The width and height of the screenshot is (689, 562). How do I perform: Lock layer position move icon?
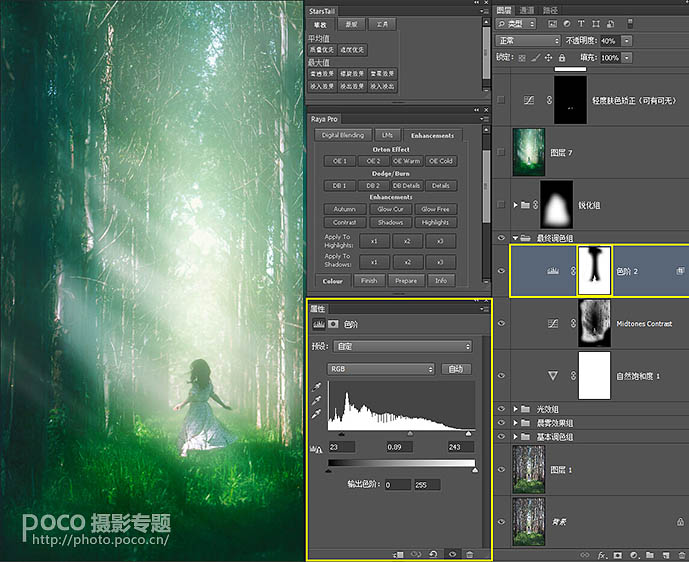tap(548, 58)
